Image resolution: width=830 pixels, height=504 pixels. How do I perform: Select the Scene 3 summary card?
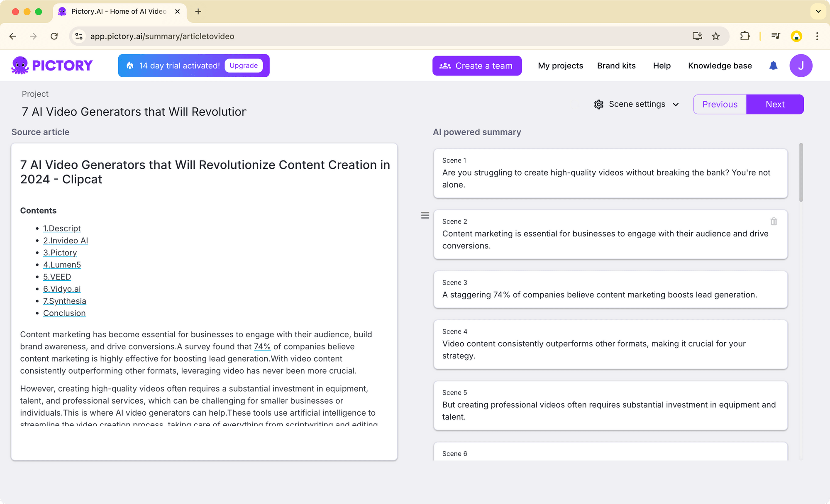pyautogui.click(x=610, y=290)
